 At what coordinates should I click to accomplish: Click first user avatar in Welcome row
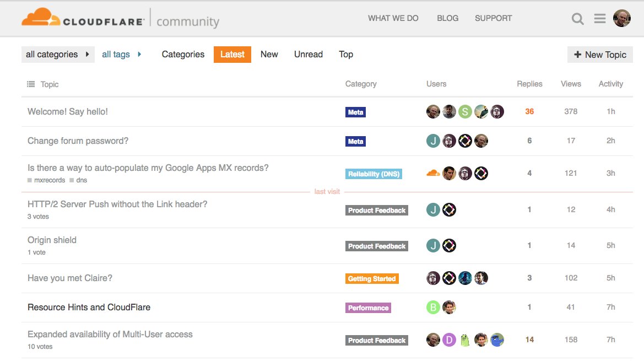click(x=433, y=112)
